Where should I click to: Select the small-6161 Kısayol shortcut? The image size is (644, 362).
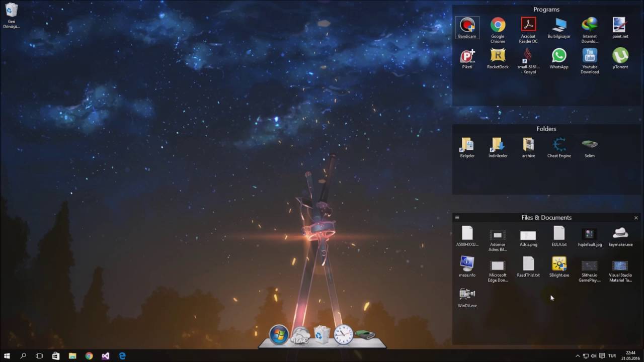pos(528,61)
